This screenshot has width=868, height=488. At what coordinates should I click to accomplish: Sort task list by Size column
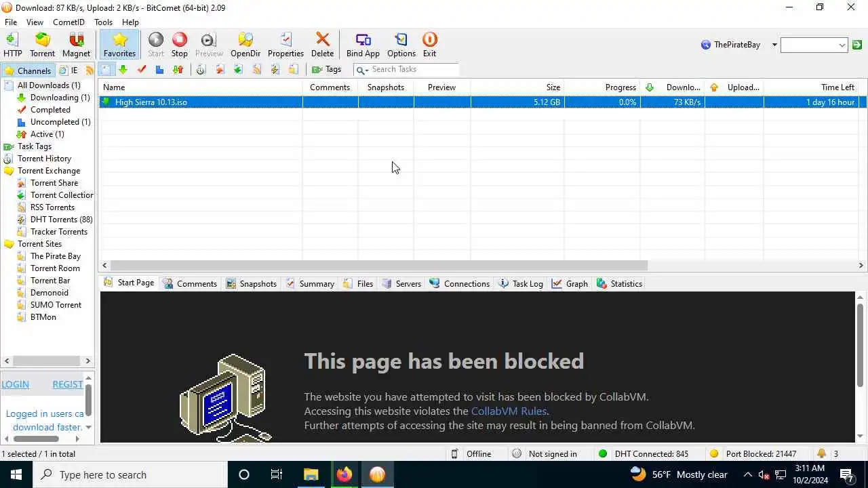517,87
